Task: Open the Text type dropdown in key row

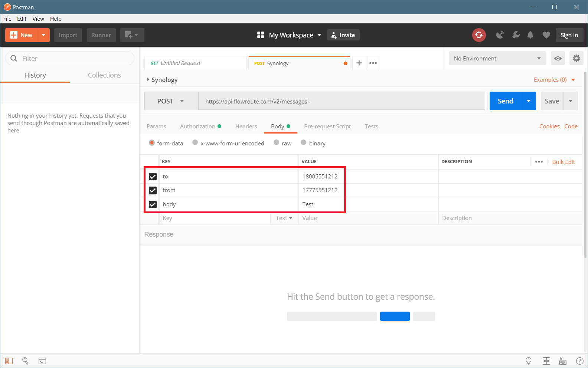Action: click(x=284, y=218)
